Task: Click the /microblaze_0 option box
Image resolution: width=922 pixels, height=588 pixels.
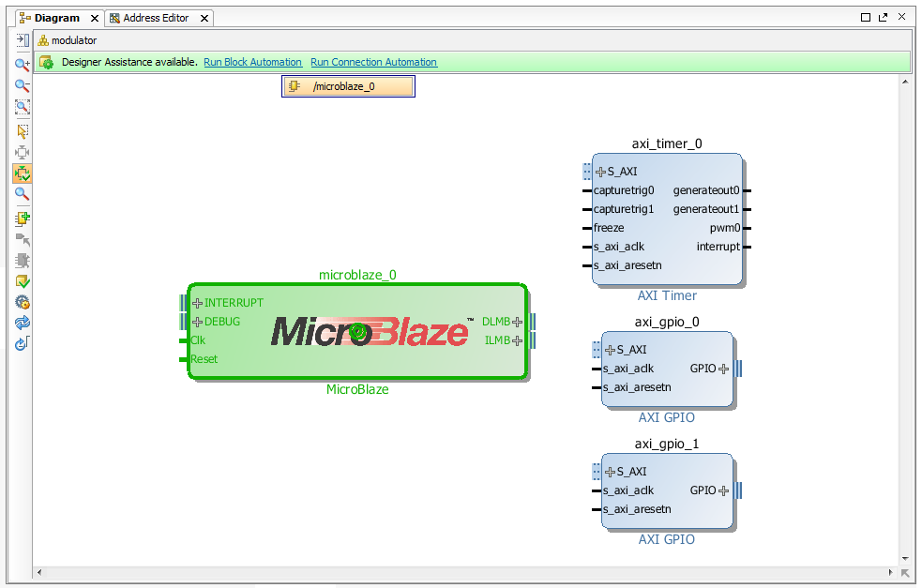Action: point(348,86)
